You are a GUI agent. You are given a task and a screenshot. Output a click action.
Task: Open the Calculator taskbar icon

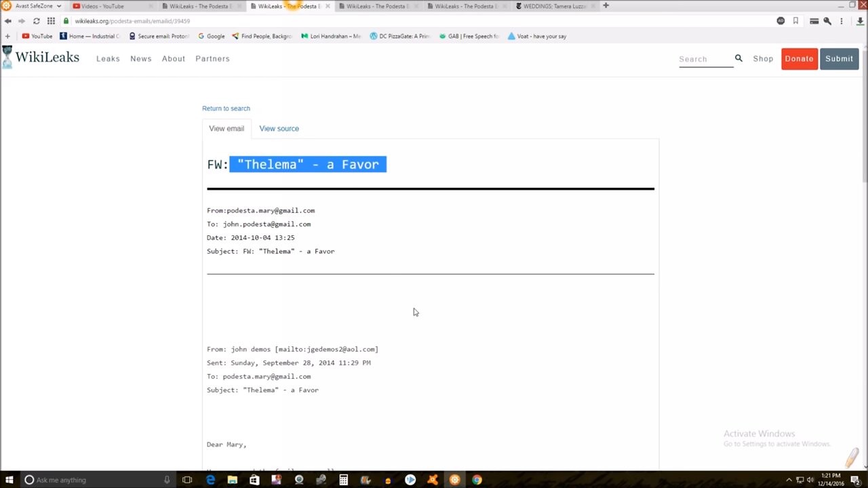pyautogui.click(x=344, y=480)
